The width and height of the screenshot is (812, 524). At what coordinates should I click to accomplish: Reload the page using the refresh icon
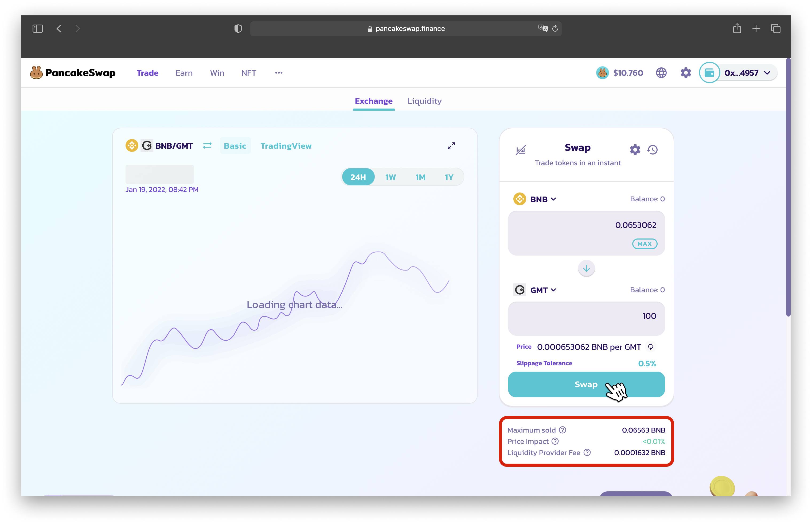coord(555,29)
